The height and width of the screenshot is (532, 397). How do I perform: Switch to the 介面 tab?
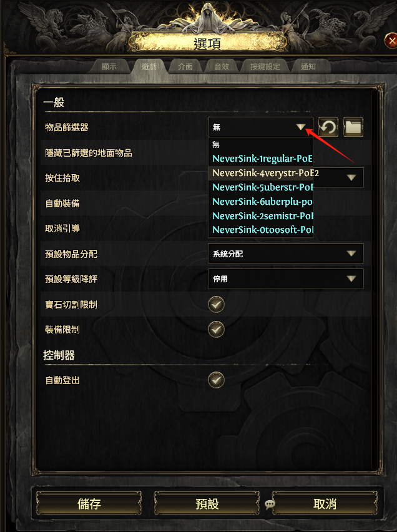click(185, 66)
